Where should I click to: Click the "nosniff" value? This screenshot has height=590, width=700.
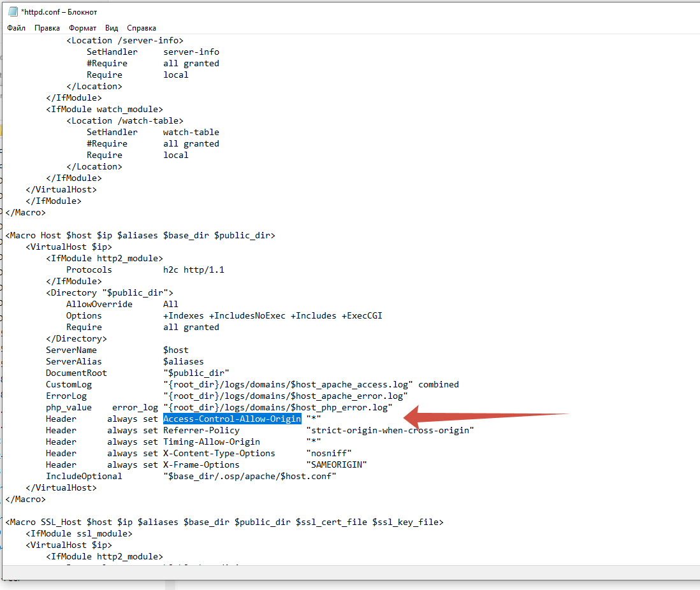[x=329, y=454]
